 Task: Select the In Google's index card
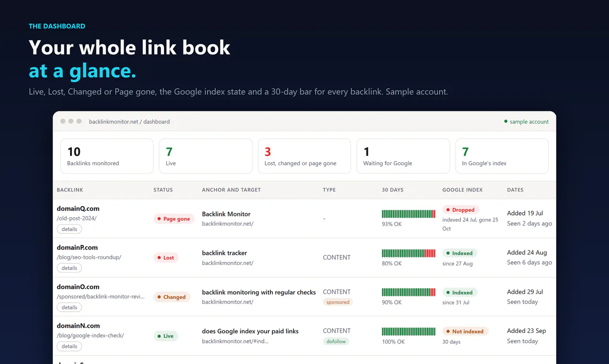point(502,156)
